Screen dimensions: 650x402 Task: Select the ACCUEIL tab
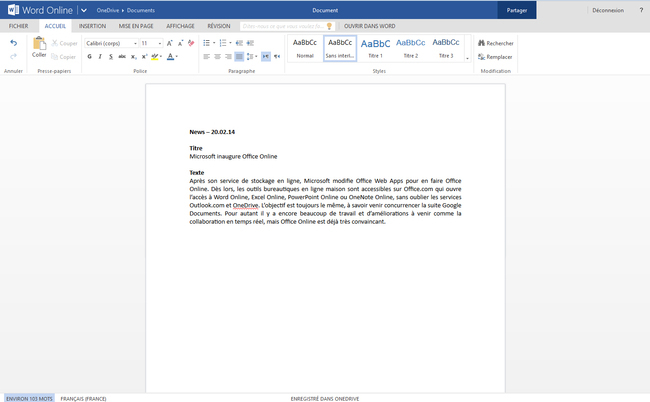coord(55,26)
